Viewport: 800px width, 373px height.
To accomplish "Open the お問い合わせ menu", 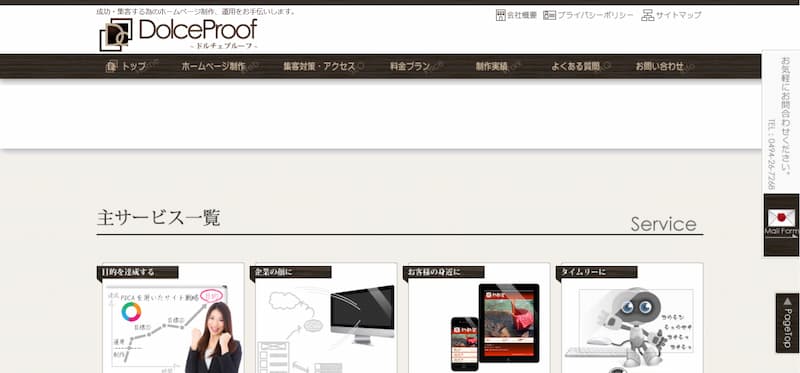I will pos(659,66).
